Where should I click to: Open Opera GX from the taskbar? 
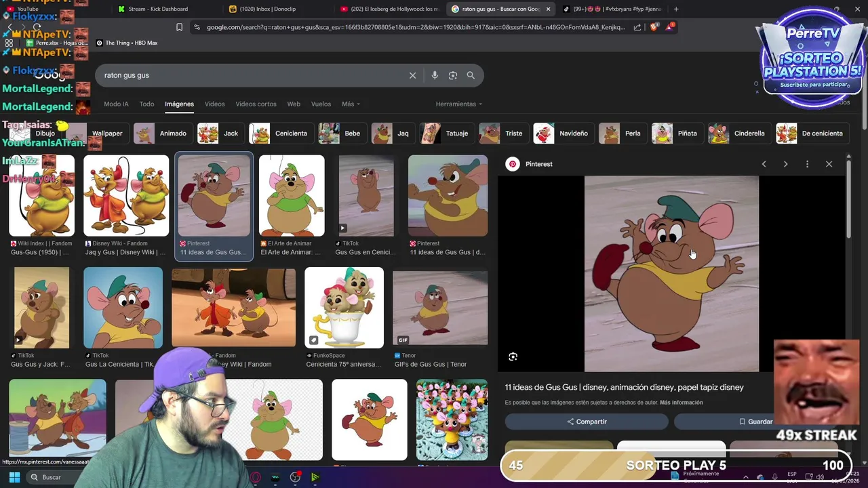pyautogui.click(x=256, y=477)
